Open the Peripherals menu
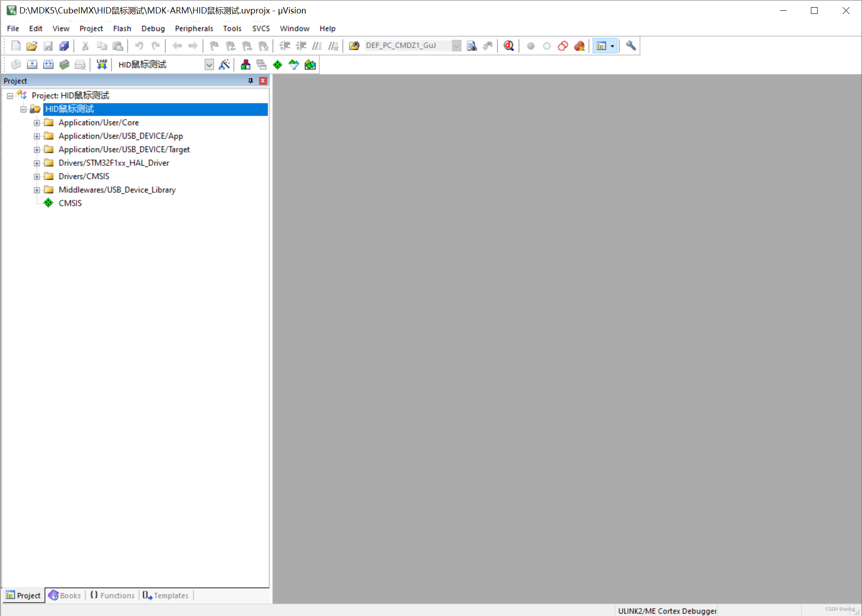862x616 pixels. 194,28
